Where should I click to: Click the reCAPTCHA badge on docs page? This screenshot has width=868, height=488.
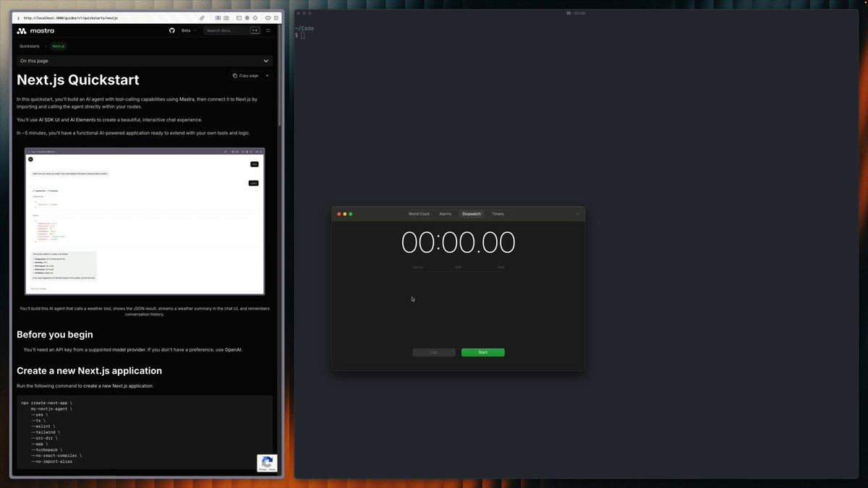coord(267,463)
